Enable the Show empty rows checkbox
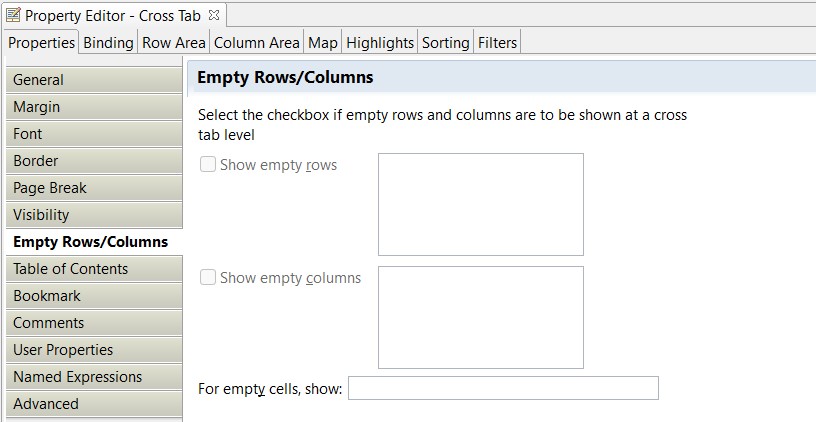 coord(208,165)
